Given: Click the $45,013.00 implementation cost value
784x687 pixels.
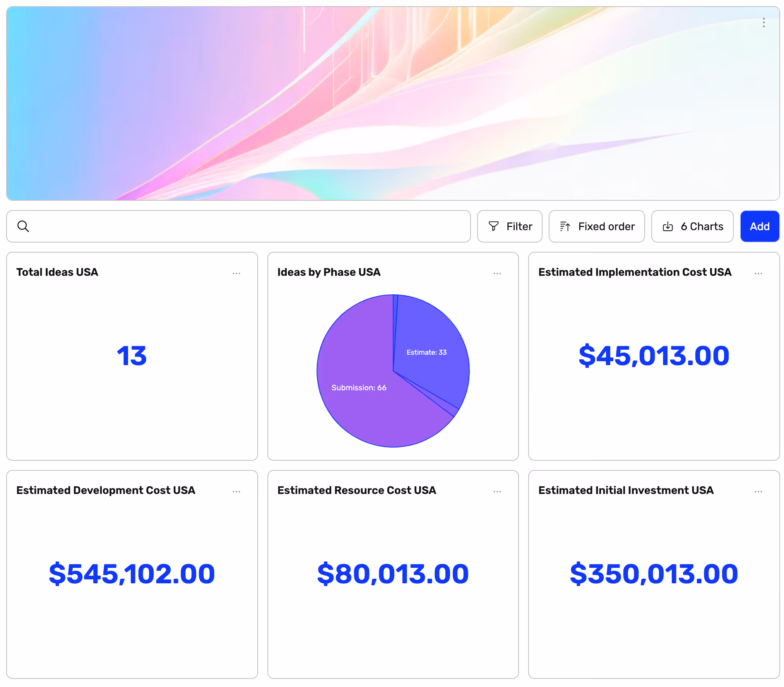Looking at the screenshot, I should tap(654, 356).
